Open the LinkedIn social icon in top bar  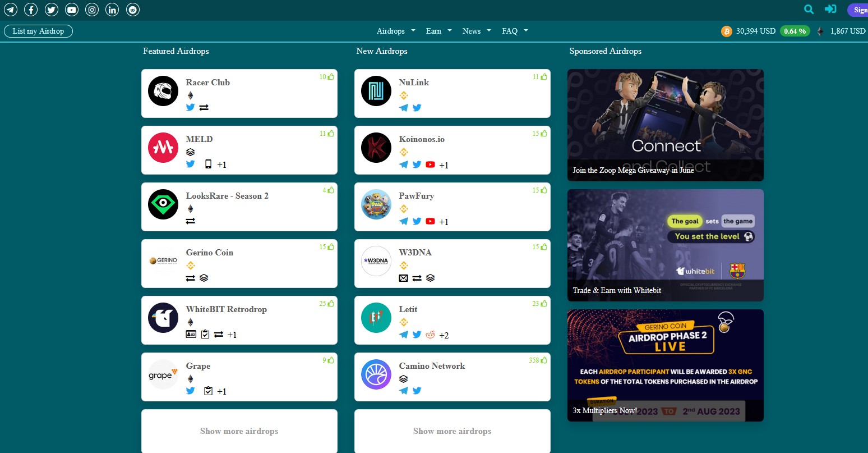pos(112,10)
